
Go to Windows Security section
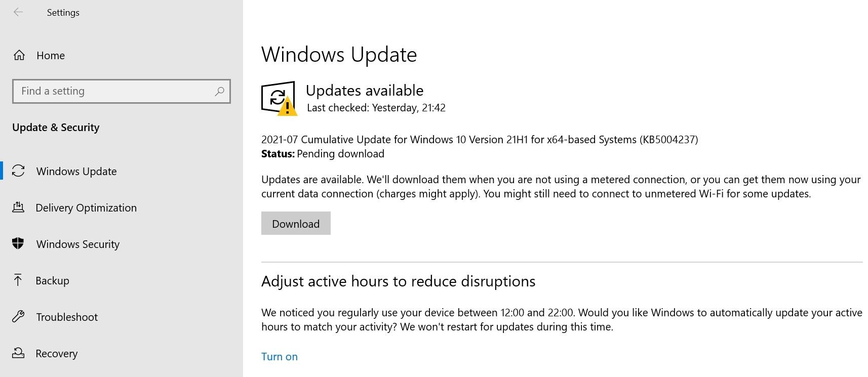point(78,244)
